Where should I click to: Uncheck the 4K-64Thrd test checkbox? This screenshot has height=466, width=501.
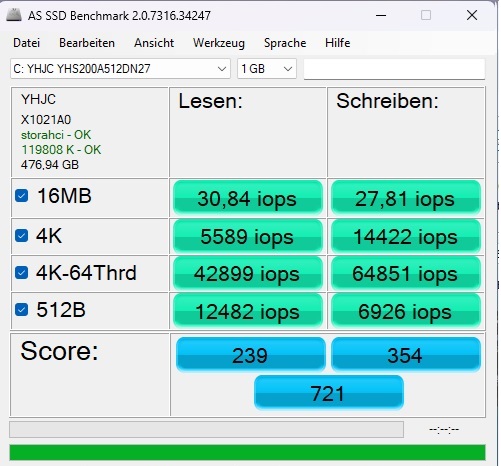click(22, 273)
